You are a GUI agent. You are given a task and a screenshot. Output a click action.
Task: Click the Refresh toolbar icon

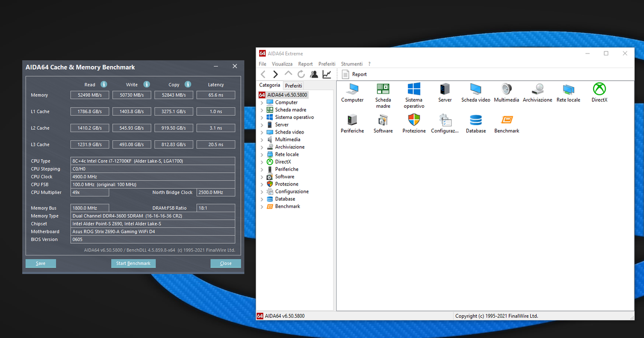(301, 74)
